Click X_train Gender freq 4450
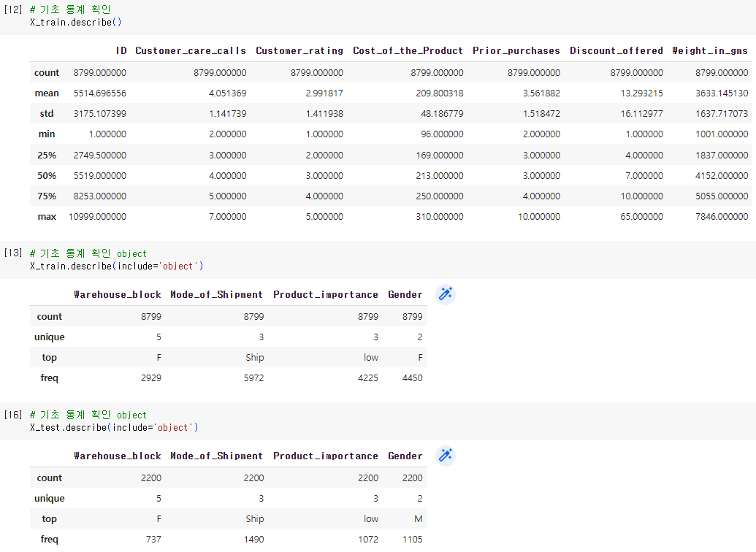This screenshot has height=552, width=756. (412, 378)
